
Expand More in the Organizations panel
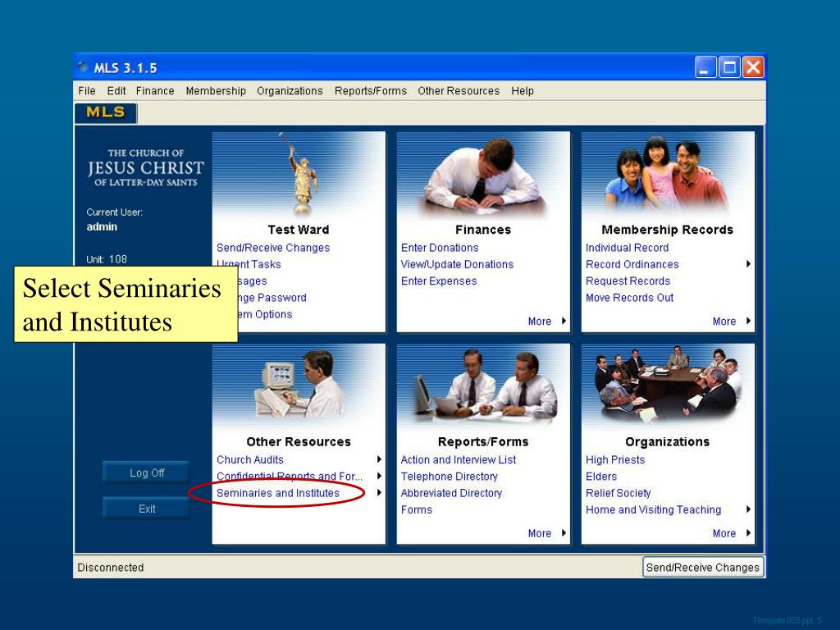(731, 533)
